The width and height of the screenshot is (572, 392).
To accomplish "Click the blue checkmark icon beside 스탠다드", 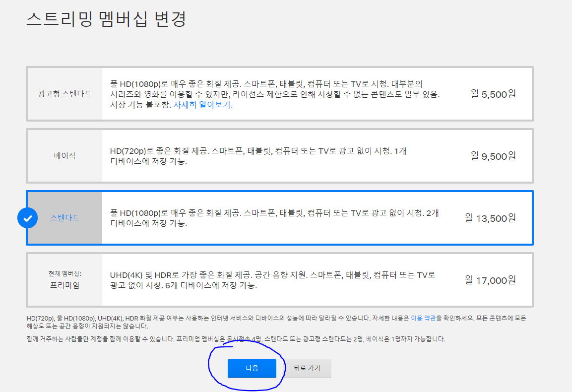I will [28, 217].
